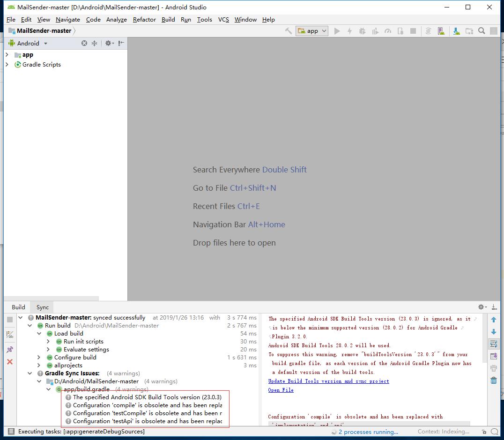This screenshot has width=504, height=440.
Task: Click the red X close icon in Build panel
Action: point(10,362)
